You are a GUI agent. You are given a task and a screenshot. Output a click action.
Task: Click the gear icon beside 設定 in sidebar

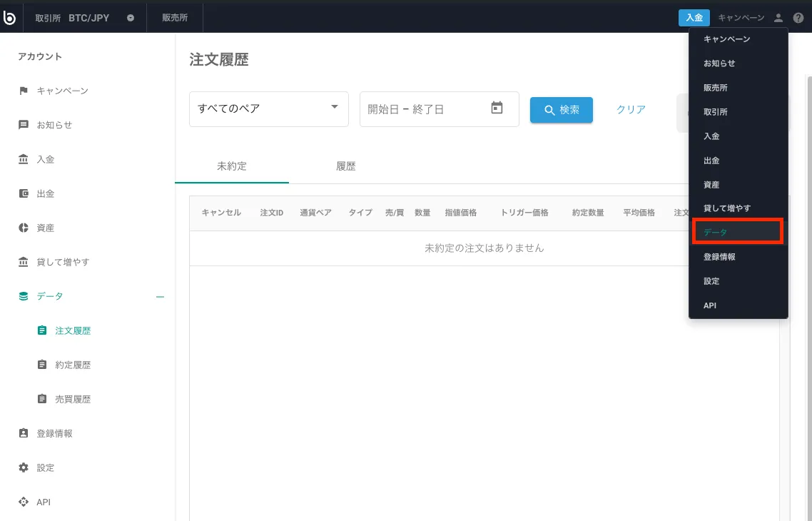[24, 467]
